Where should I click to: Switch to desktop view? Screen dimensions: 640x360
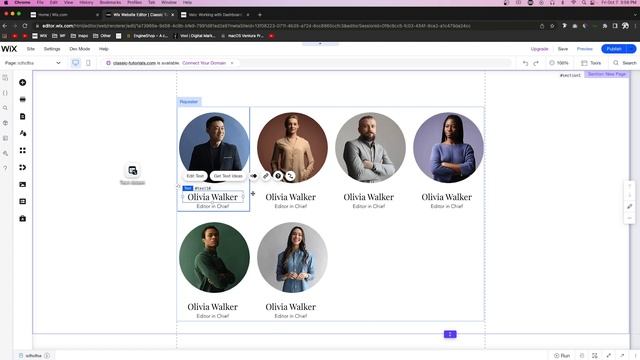[x=76, y=63]
